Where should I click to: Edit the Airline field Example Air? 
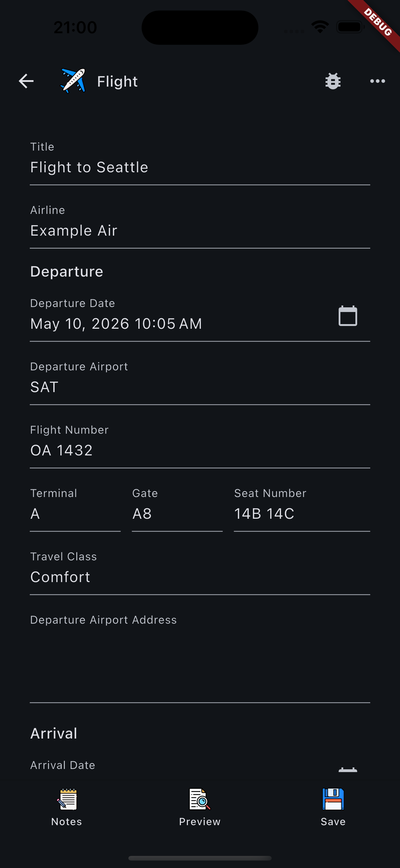tap(200, 225)
